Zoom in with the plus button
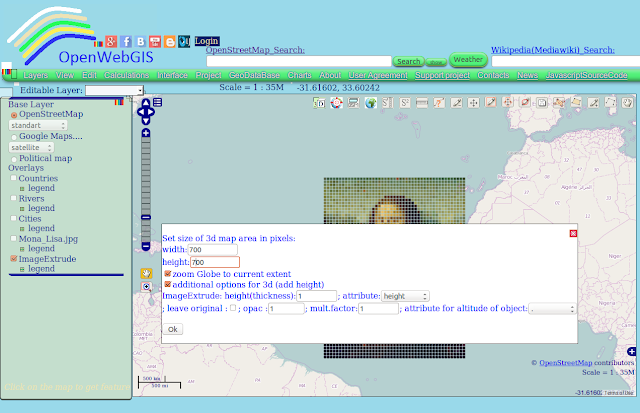Viewport: 640px width, 413px height. click(x=146, y=133)
